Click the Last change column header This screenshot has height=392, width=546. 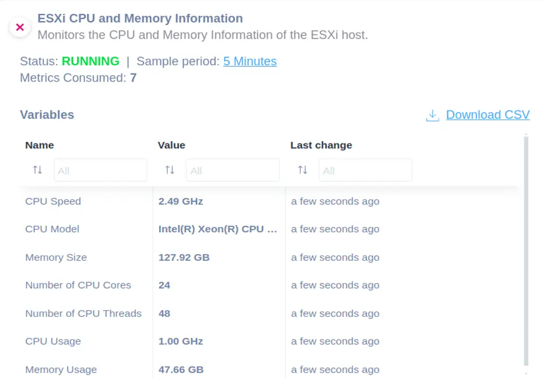pos(321,145)
